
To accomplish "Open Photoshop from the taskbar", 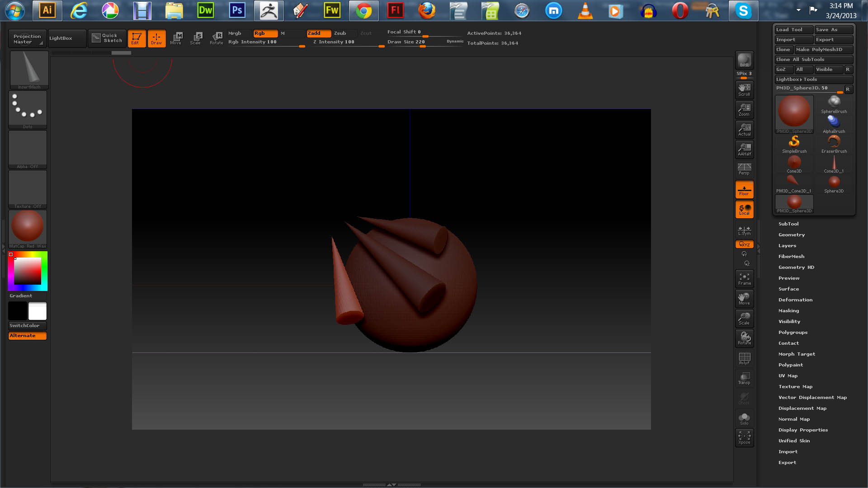I will 237,10.
